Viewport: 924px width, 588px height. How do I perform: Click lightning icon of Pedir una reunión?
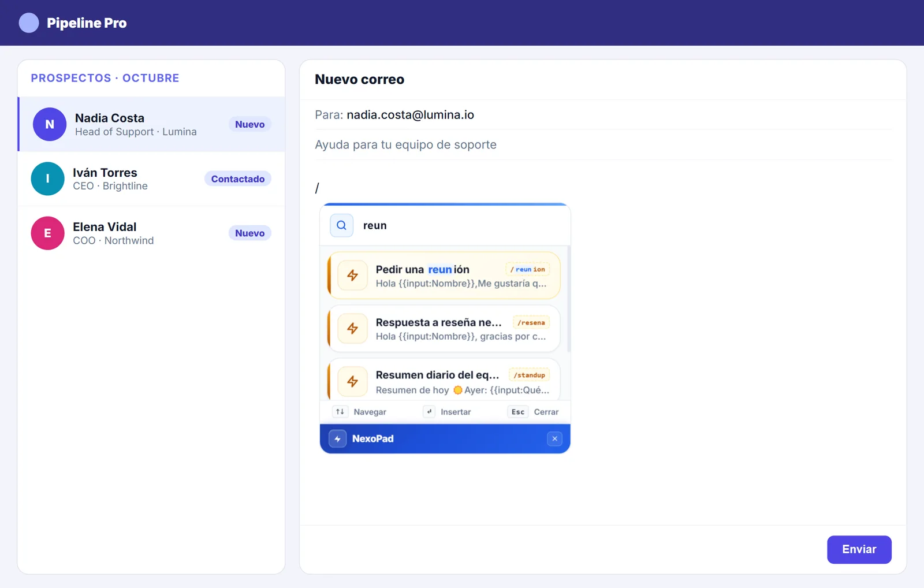point(352,276)
